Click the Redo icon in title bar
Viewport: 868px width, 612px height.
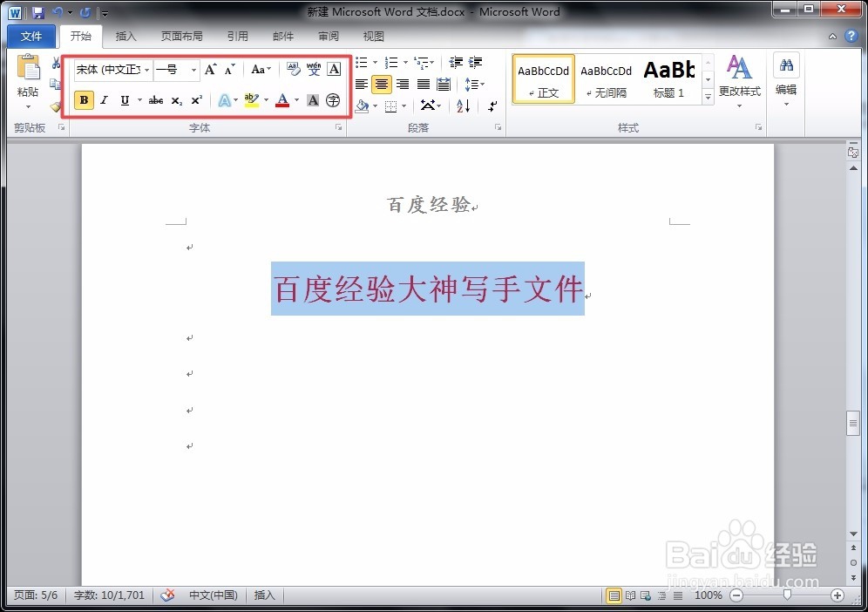point(85,12)
